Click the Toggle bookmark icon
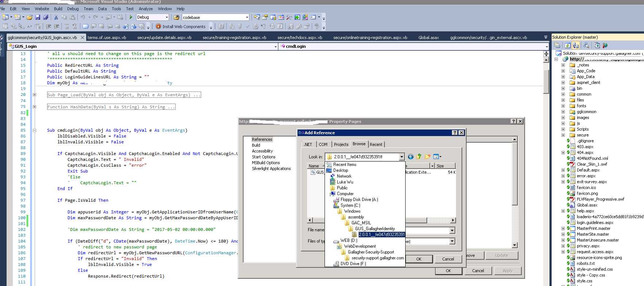This screenshot has height=286, width=644. click(x=85, y=26)
